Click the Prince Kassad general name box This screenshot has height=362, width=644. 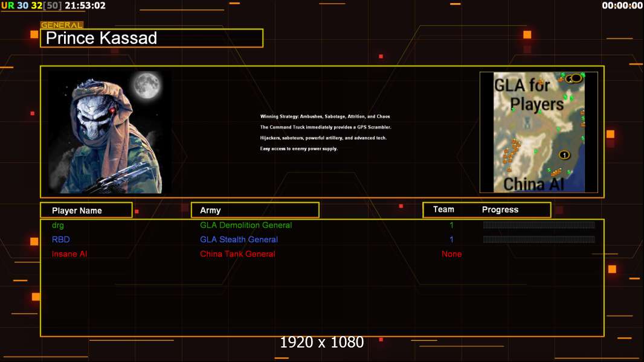click(152, 38)
